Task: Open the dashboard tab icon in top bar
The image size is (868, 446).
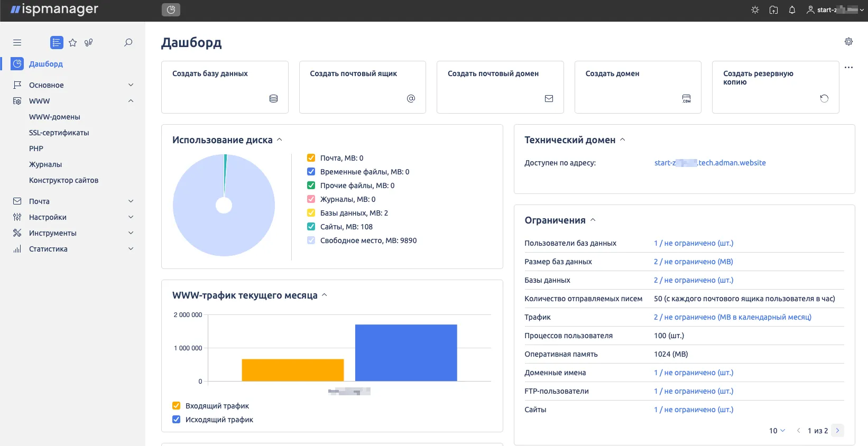Action: [171, 10]
